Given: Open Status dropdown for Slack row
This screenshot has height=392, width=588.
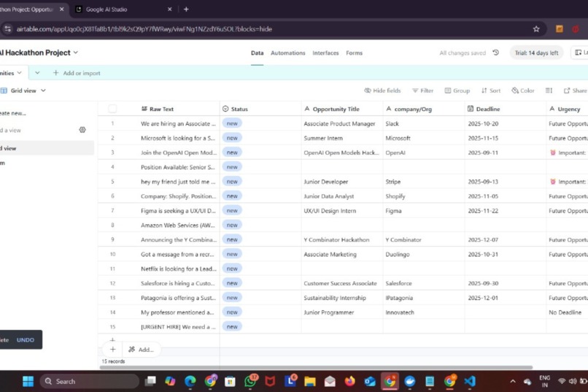Looking at the screenshot, I should (232, 123).
